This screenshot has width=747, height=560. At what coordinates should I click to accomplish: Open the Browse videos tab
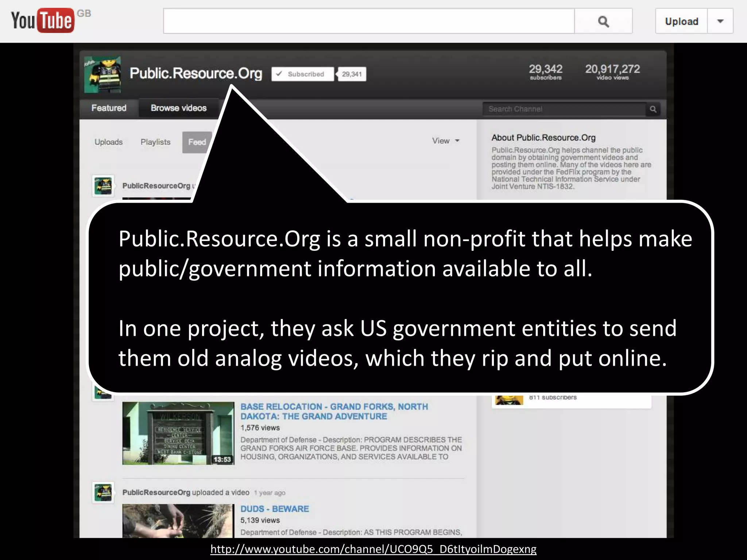tap(178, 108)
